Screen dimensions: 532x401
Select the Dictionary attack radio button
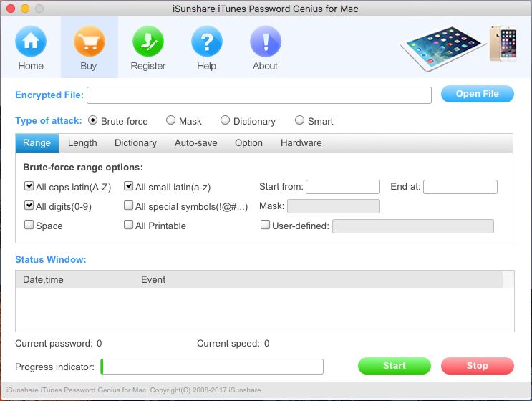pyautogui.click(x=225, y=120)
